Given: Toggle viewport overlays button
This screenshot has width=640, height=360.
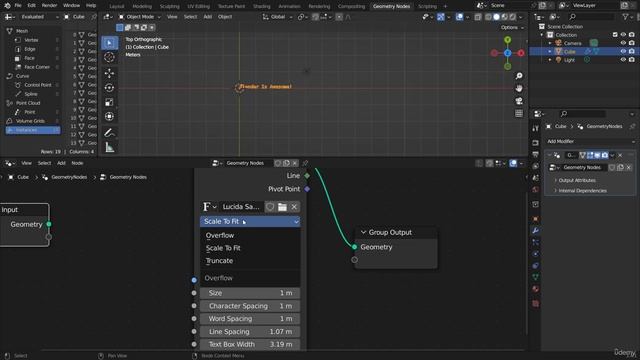Looking at the screenshot, I should (x=459, y=17).
